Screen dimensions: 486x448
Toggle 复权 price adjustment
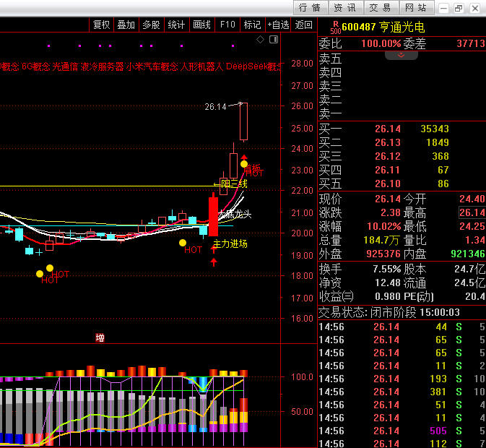click(x=101, y=25)
